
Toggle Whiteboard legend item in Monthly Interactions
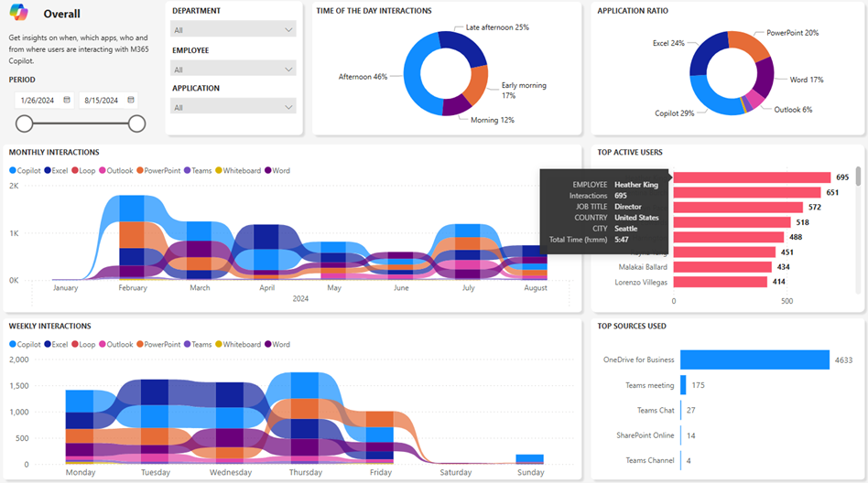point(242,170)
